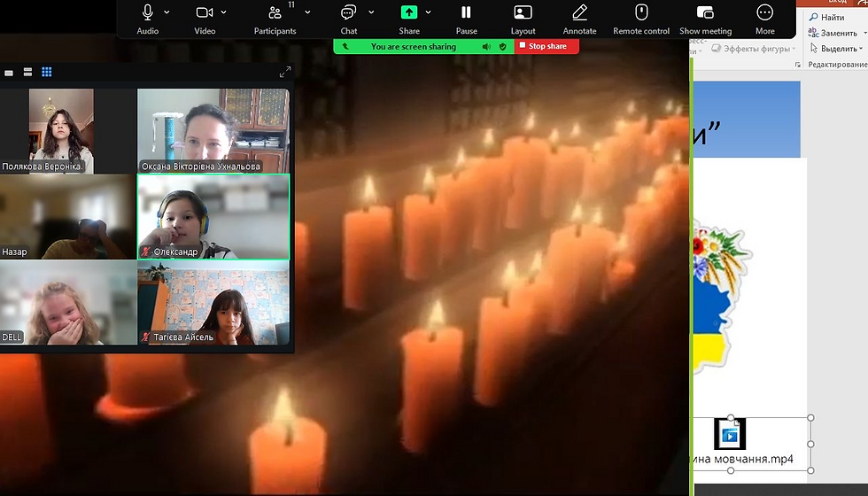This screenshot has width=868, height=496.
Task: Open video options arrow next to Video
Action: click(223, 12)
